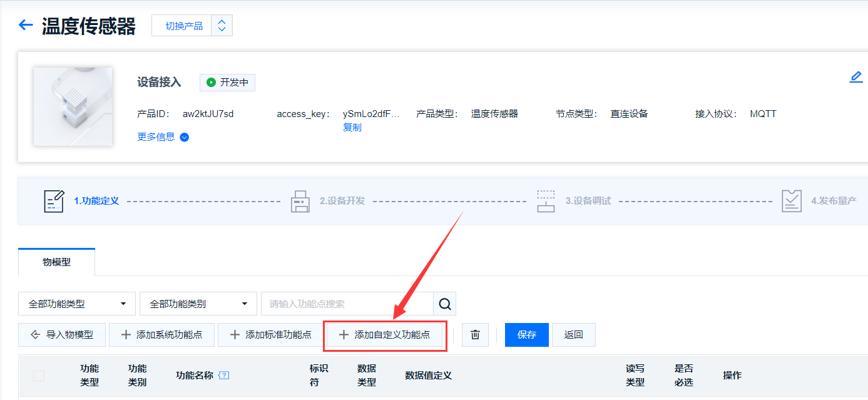Viewport: 868px width, 400px height.
Task: Toggle the select-all checkbox in table header
Action: 39,375
